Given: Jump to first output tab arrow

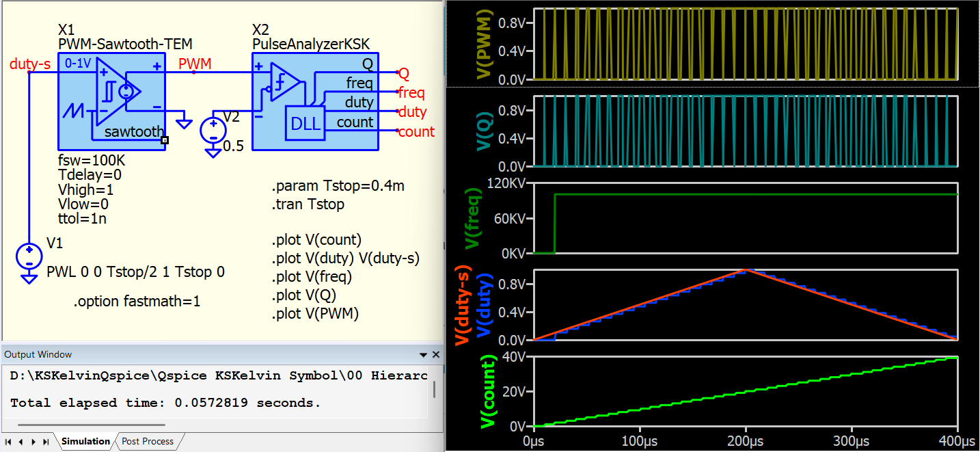Looking at the screenshot, I should (x=8, y=442).
